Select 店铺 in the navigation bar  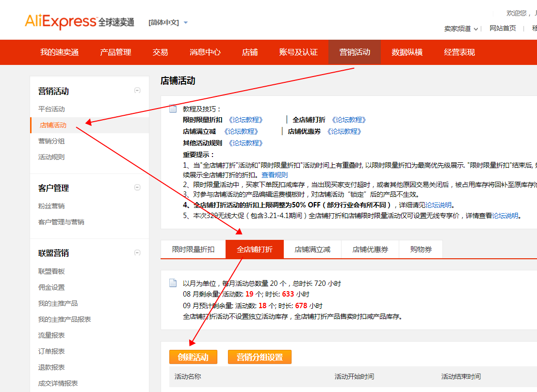[250, 52]
